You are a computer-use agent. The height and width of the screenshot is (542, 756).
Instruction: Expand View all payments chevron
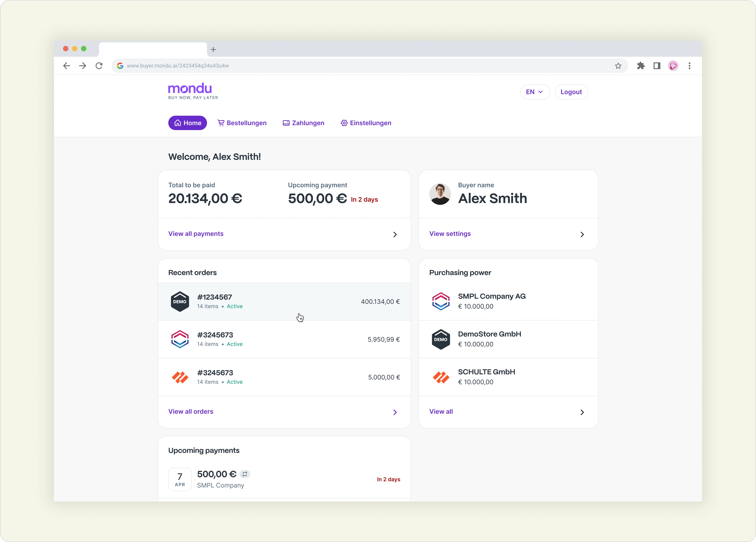point(396,235)
